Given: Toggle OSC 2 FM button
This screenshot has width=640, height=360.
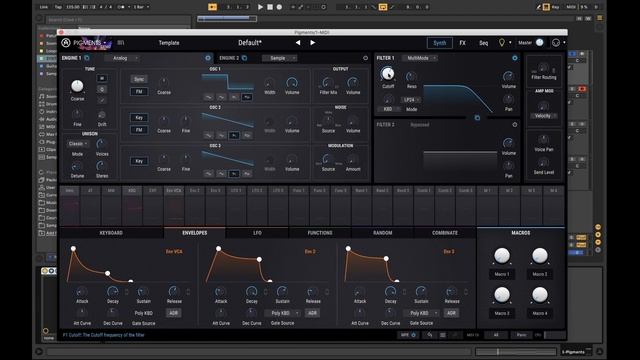Looking at the screenshot, I should coord(139,130).
